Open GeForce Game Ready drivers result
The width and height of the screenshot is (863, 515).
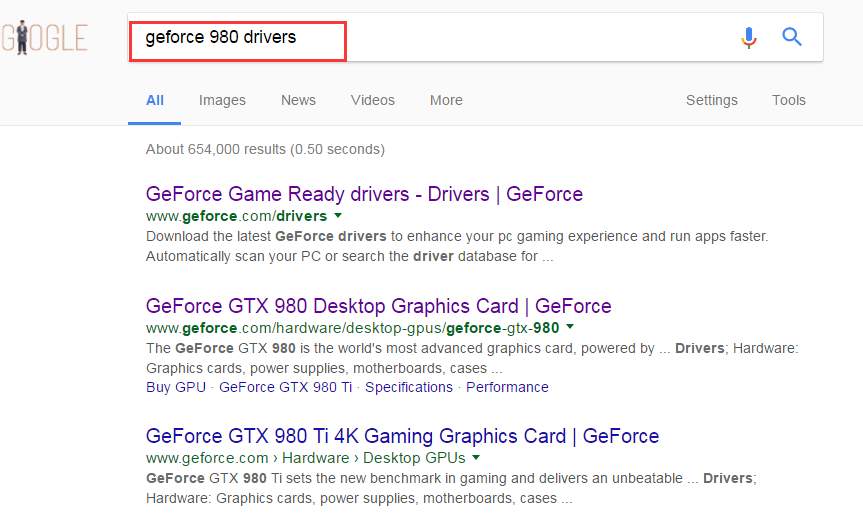click(364, 194)
